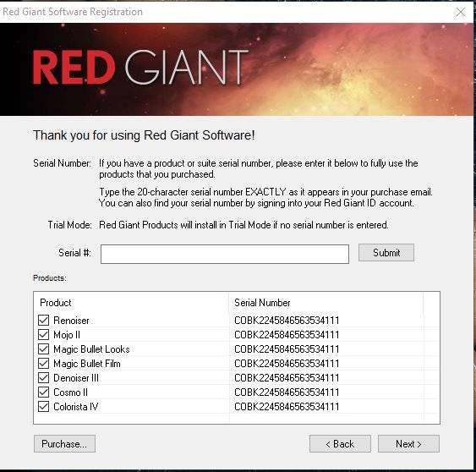Click the serial number in the Colorista IV row
This screenshot has width=476, height=472.
tap(287, 407)
